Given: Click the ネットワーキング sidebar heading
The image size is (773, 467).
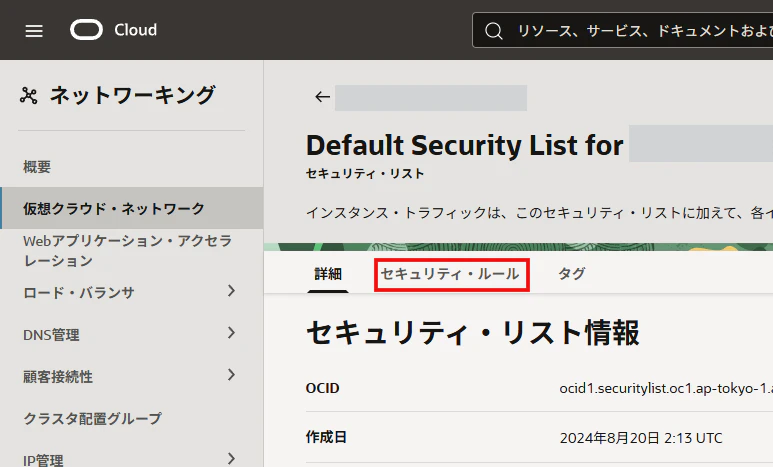Looking at the screenshot, I should (132, 95).
